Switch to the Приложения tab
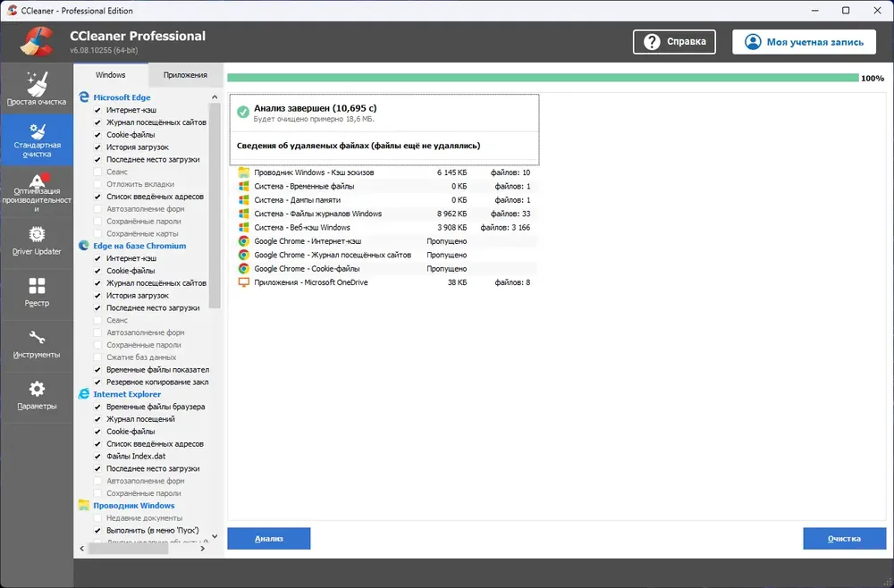Viewport: 894px width, 588px height. click(185, 75)
